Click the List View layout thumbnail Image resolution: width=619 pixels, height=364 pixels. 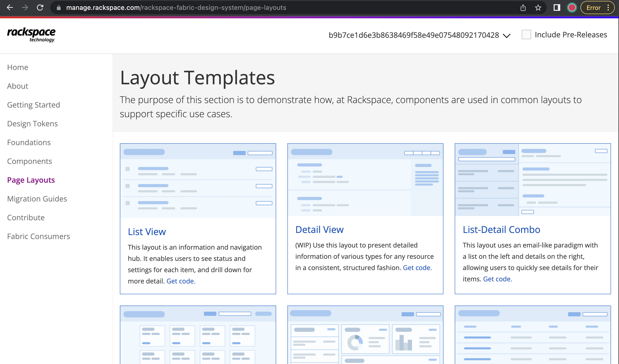coord(198,181)
